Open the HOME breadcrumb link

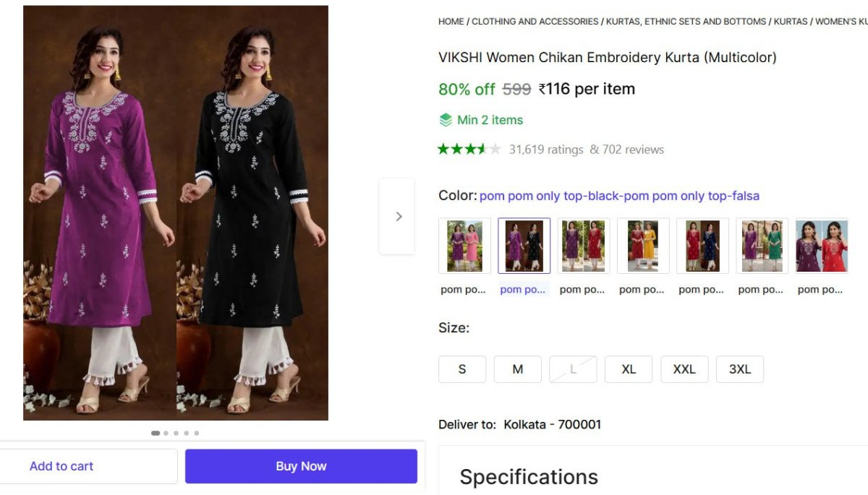point(451,22)
